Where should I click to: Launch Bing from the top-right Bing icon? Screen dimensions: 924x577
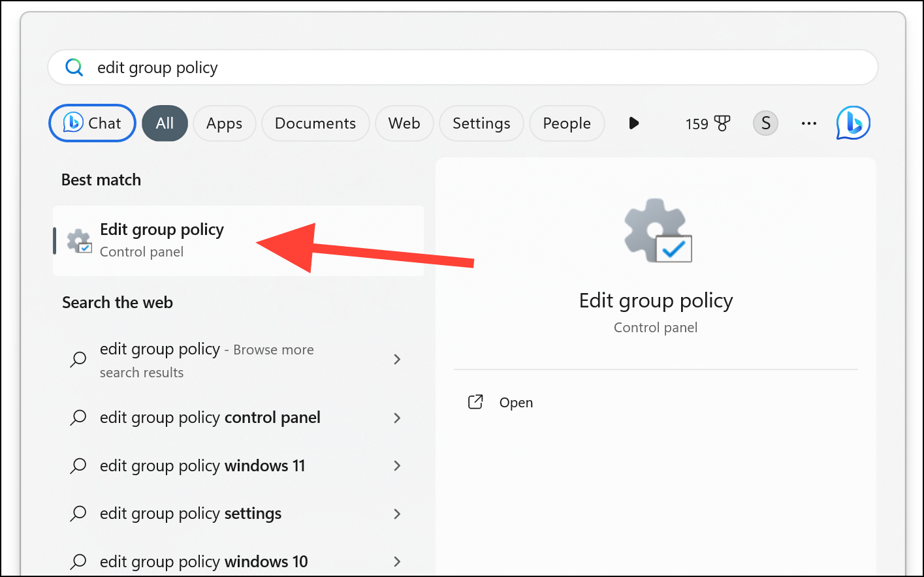(x=853, y=123)
